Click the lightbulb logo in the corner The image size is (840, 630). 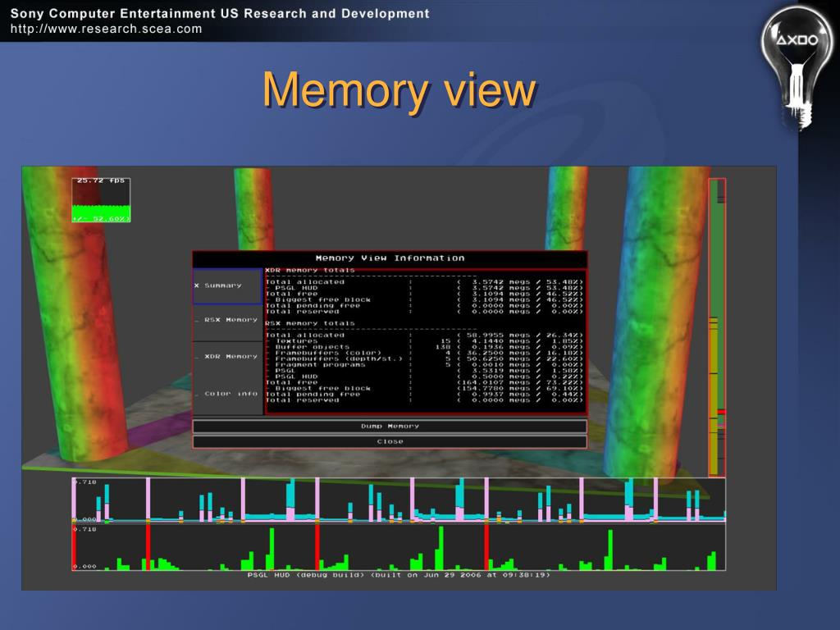point(797,67)
